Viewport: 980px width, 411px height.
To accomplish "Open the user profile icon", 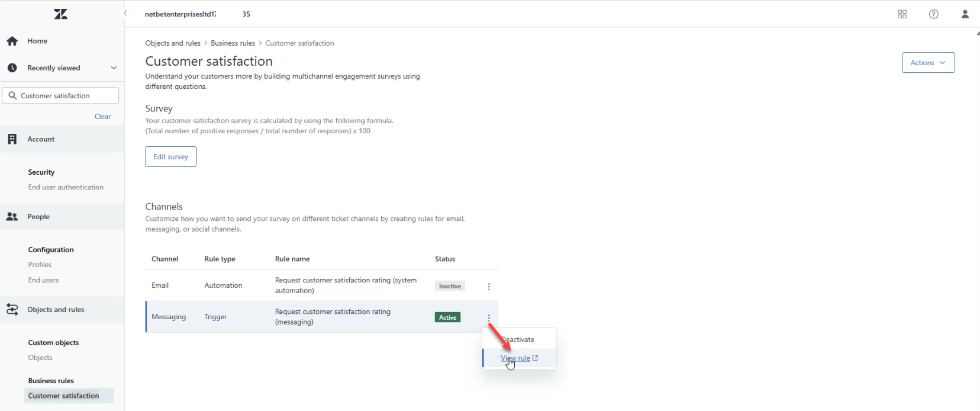I will 965,14.
